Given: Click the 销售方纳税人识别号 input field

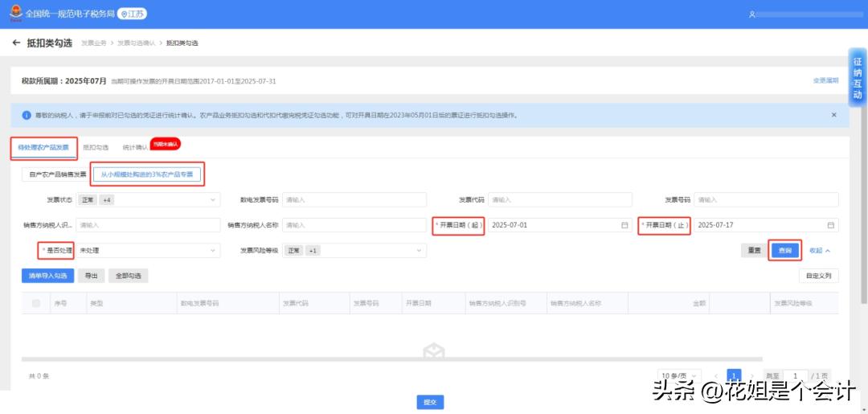Looking at the screenshot, I should click(149, 225).
